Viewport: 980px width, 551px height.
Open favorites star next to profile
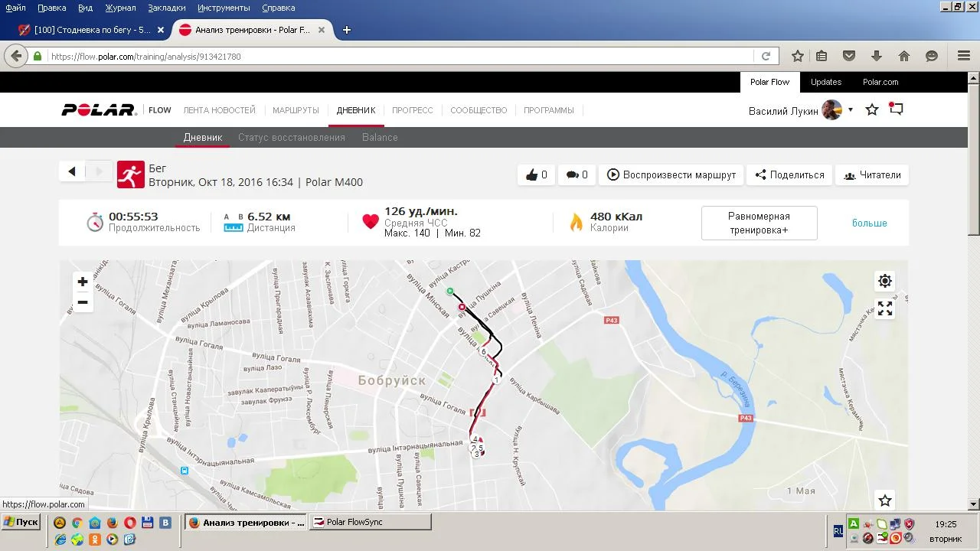tap(872, 110)
